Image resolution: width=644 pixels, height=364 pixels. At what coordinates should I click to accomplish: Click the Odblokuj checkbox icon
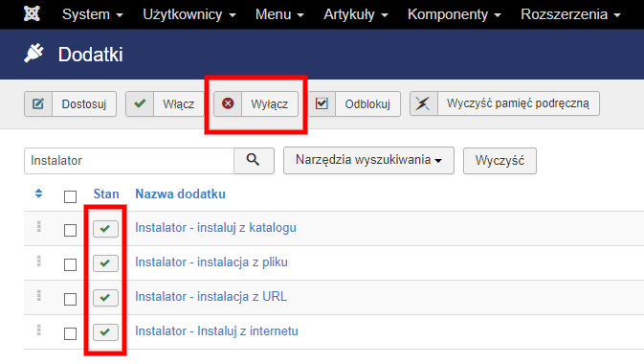tap(322, 103)
